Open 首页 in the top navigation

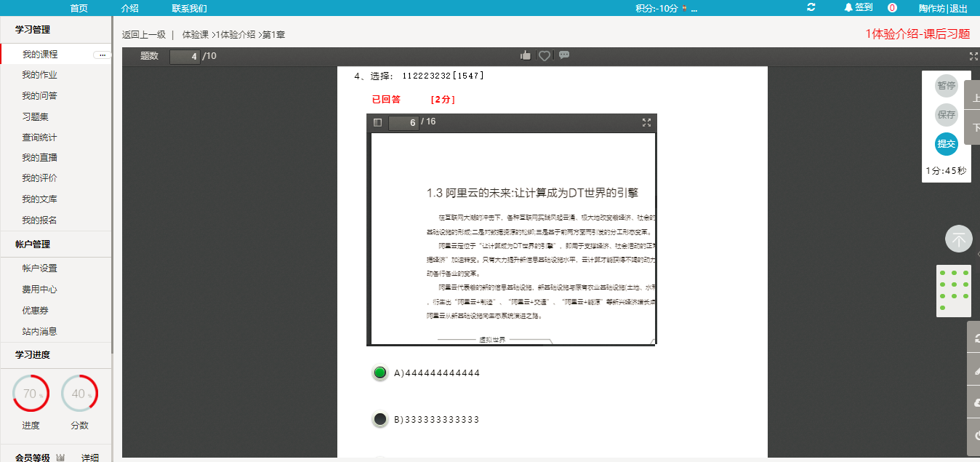click(x=79, y=8)
